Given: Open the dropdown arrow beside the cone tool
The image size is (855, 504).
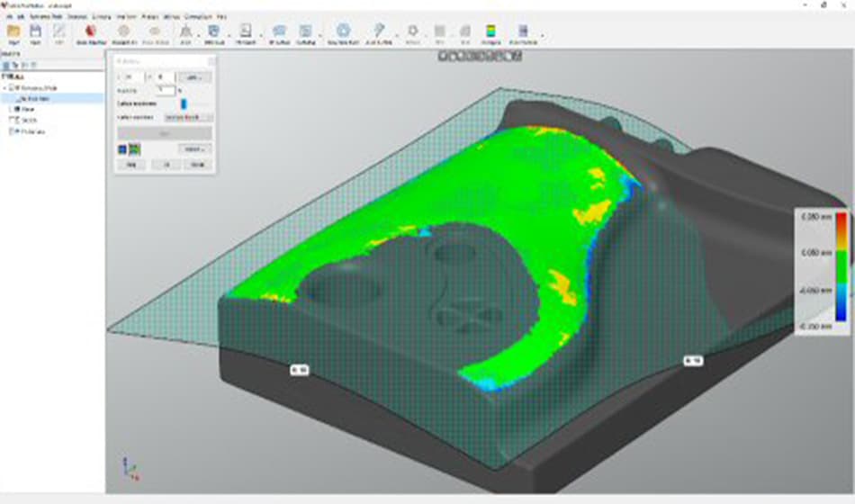Looking at the screenshot, I should coord(197,35).
